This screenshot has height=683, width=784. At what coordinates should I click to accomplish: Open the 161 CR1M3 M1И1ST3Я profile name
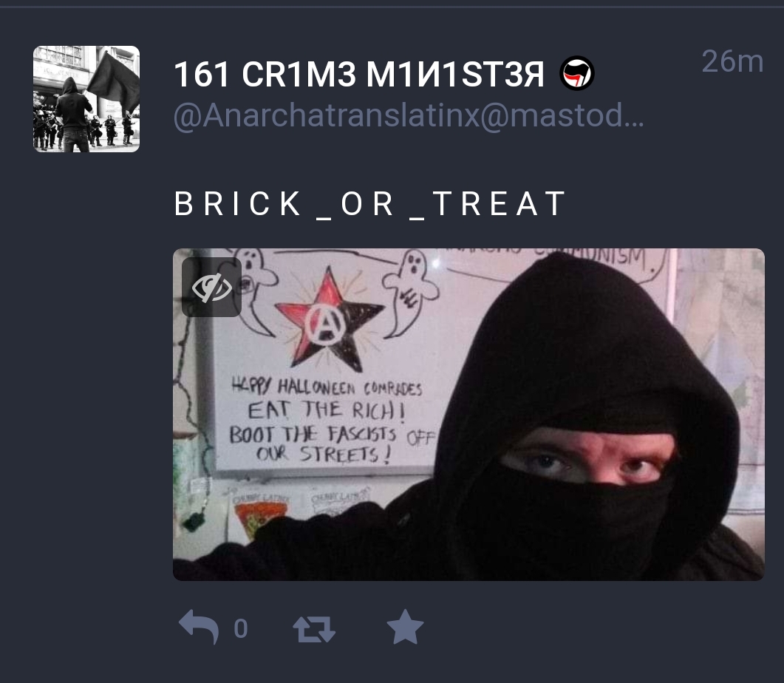click(x=358, y=74)
